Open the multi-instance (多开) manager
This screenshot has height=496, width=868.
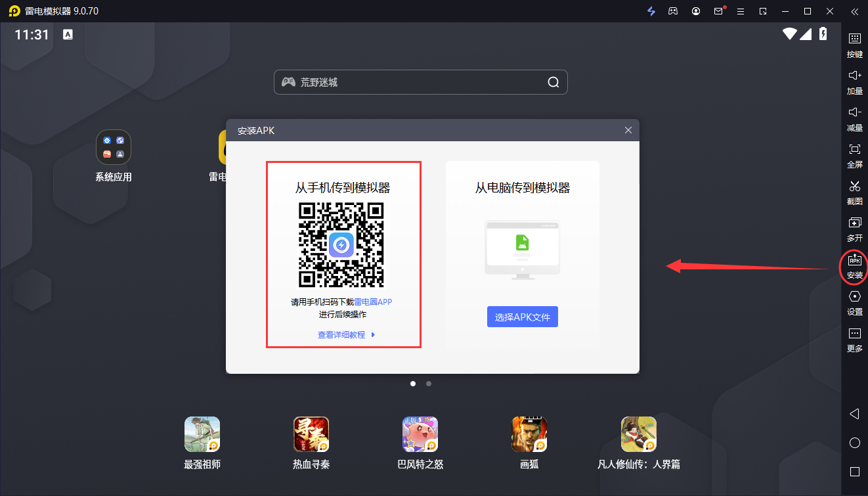854,223
